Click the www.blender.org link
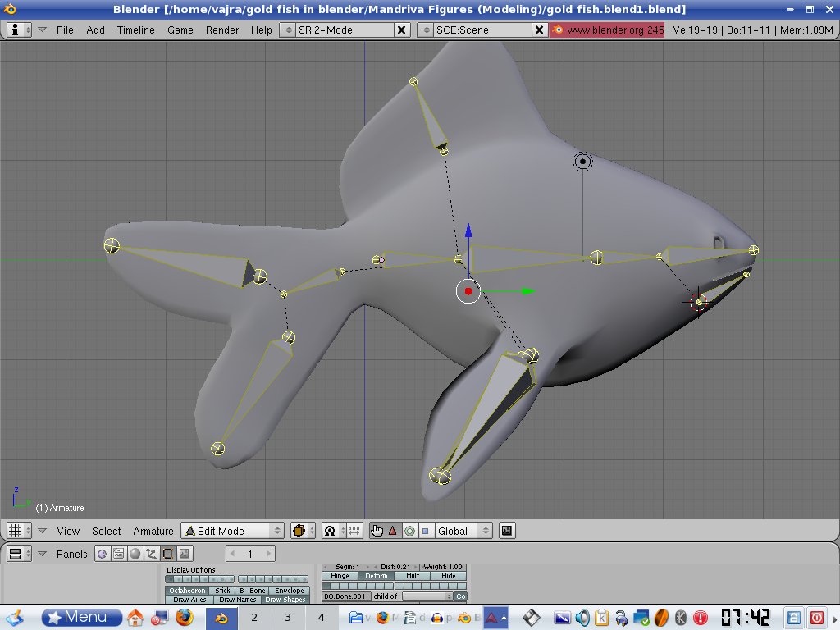The image size is (840, 630). pyautogui.click(x=607, y=30)
